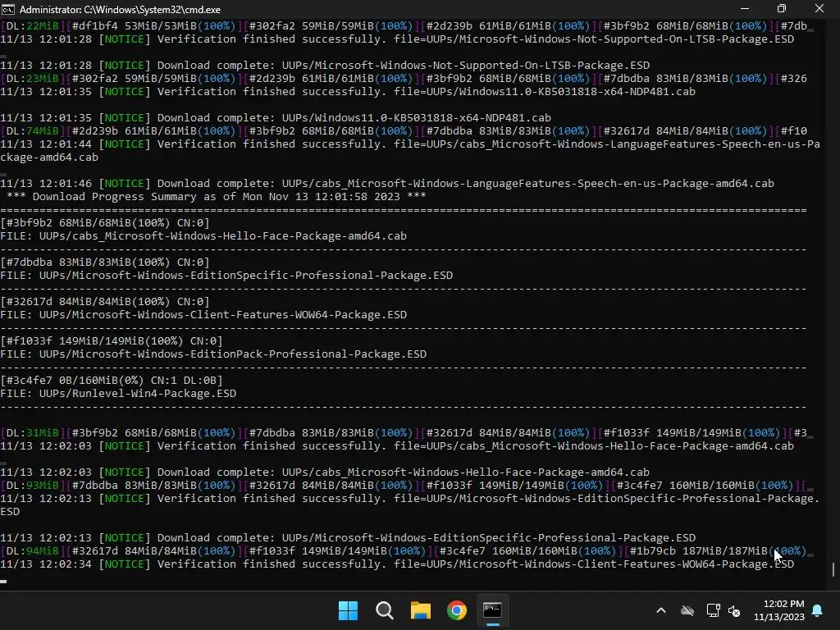840x630 pixels.
Task: Close the Administrator cmd.exe window
Action: 819,8
